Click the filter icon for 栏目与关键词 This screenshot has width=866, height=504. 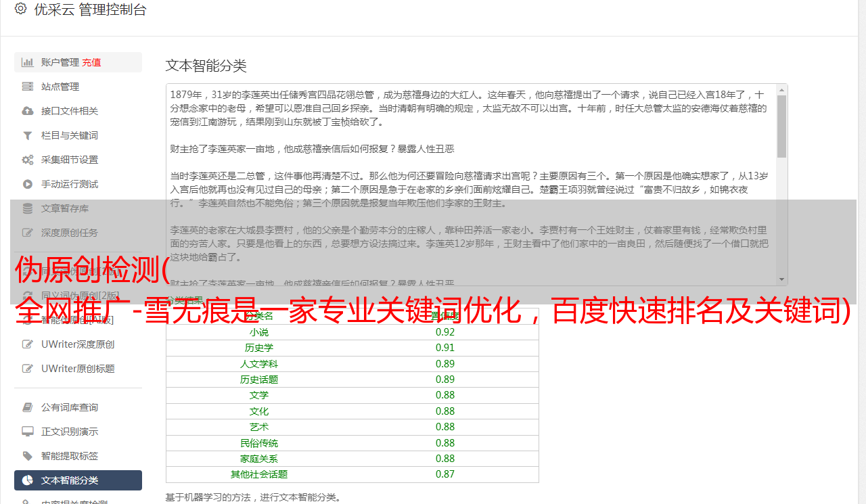[28, 135]
